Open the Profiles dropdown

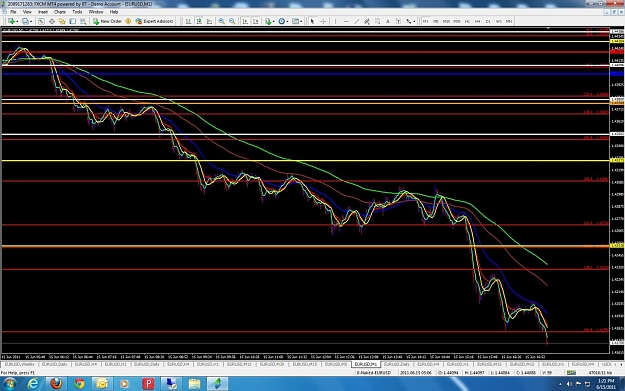[26, 21]
